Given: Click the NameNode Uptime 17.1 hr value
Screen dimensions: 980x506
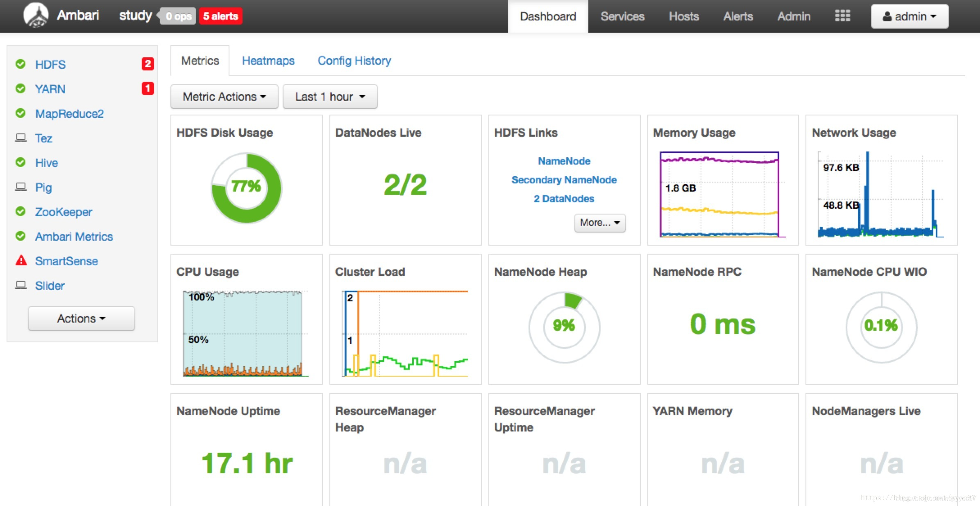Looking at the screenshot, I should point(247,463).
